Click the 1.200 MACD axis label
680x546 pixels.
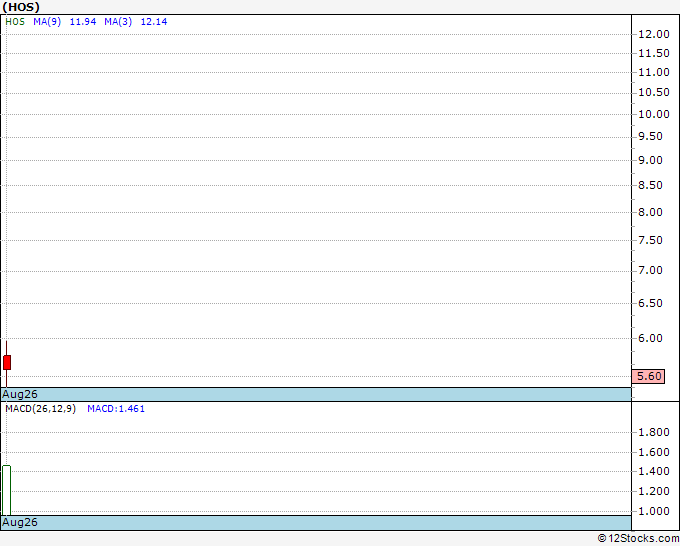tap(654, 491)
